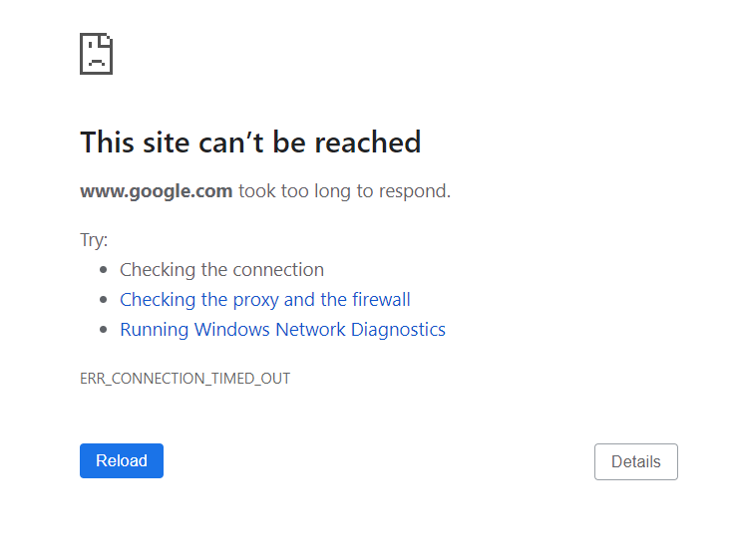This screenshot has height=560, width=736.
Task: Click the bold www.google.com hostname
Action: coord(157,191)
